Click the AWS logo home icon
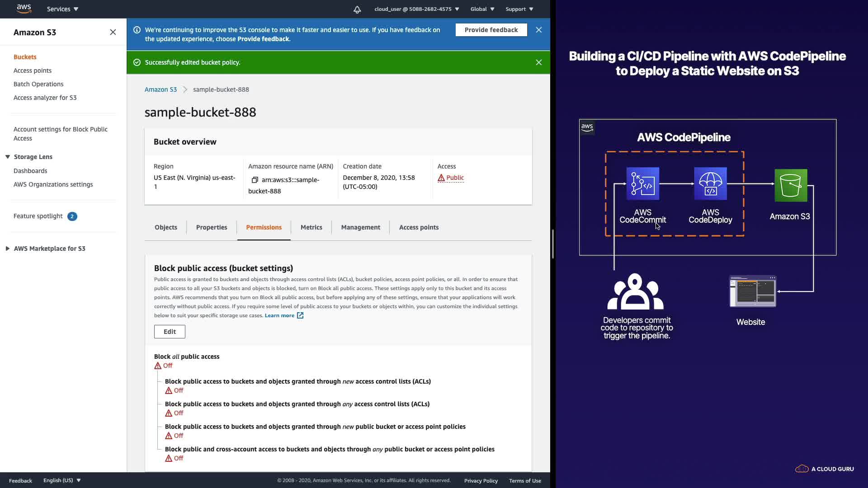 24,9
